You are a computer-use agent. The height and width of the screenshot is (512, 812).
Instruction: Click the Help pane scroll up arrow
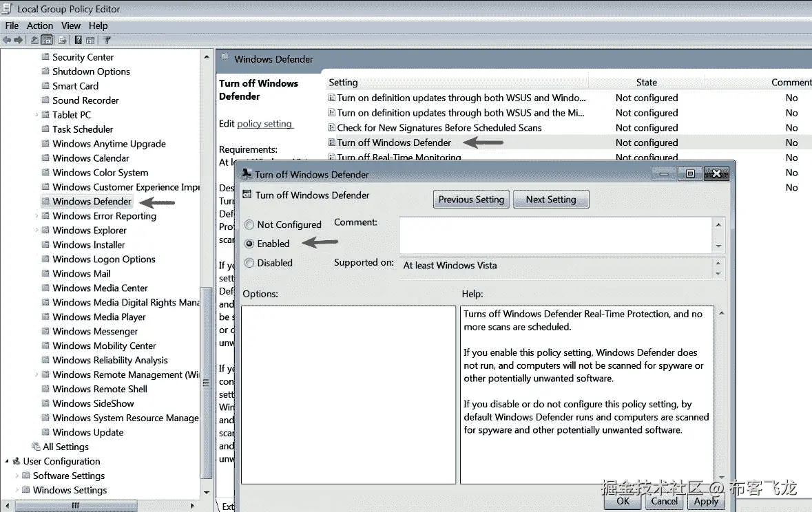721,314
